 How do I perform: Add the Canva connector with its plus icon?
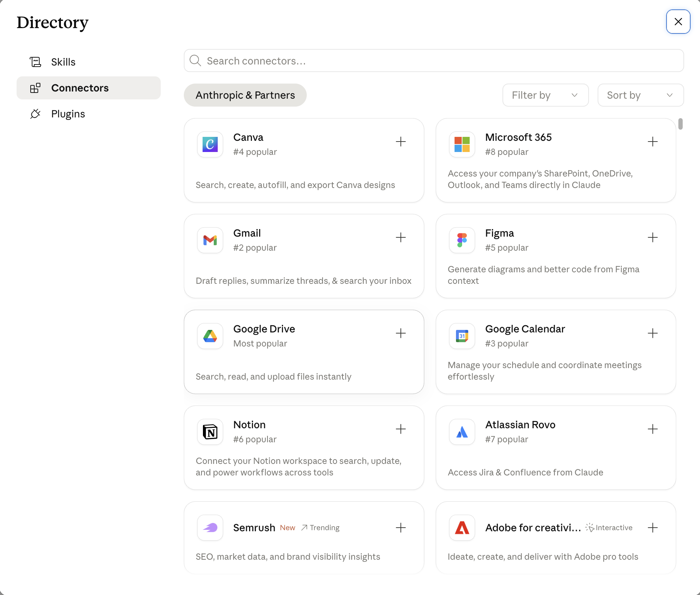pos(400,142)
